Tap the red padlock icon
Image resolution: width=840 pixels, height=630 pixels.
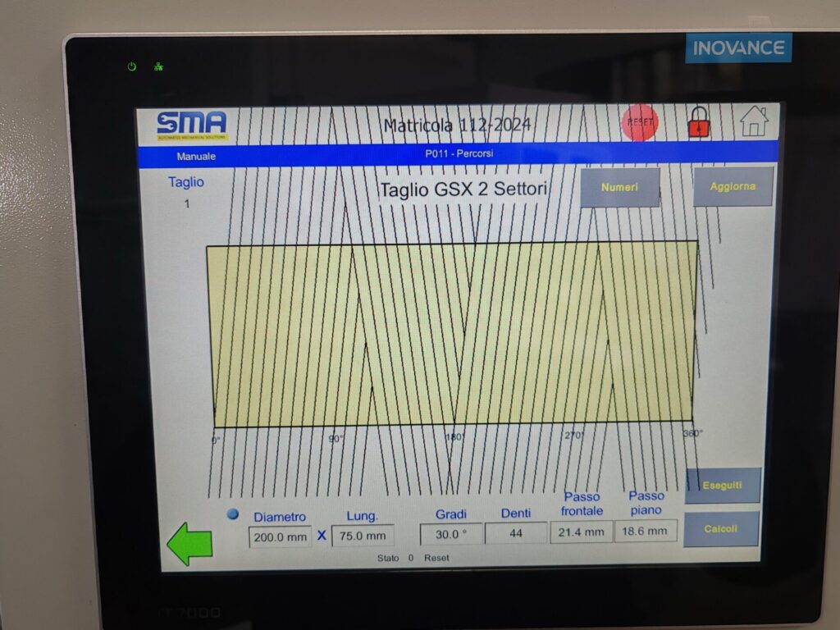698,123
